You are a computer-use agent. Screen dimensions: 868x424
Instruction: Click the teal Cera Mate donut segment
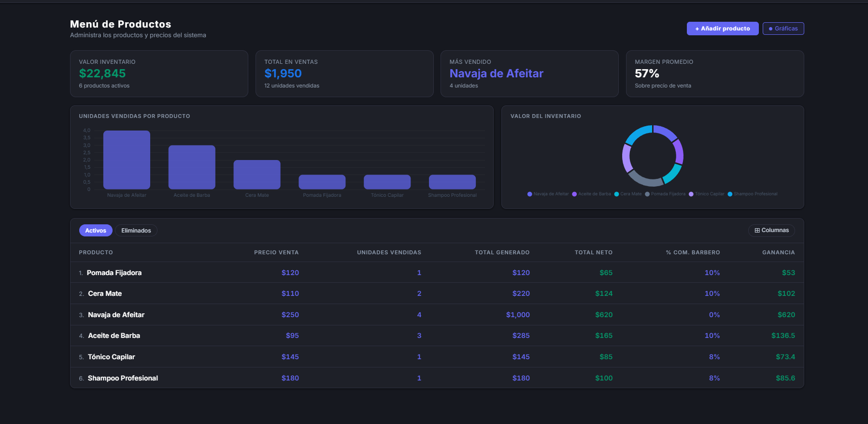(x=672, y=174)
